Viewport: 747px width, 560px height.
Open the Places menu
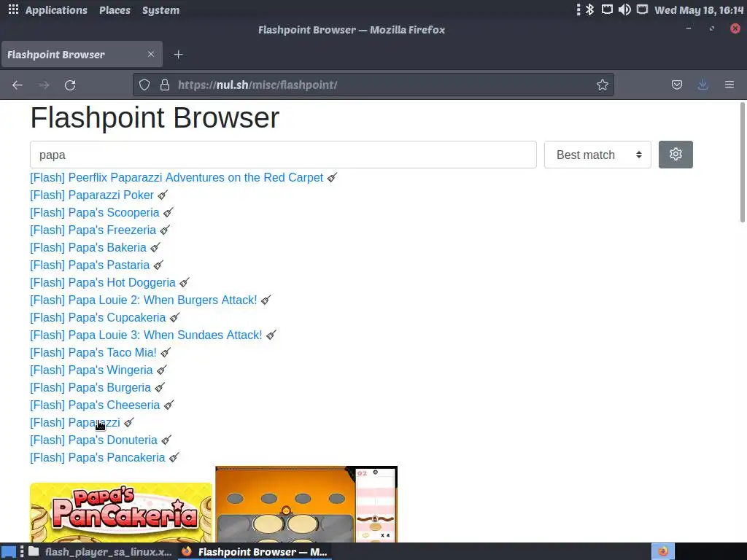(115, 10)
